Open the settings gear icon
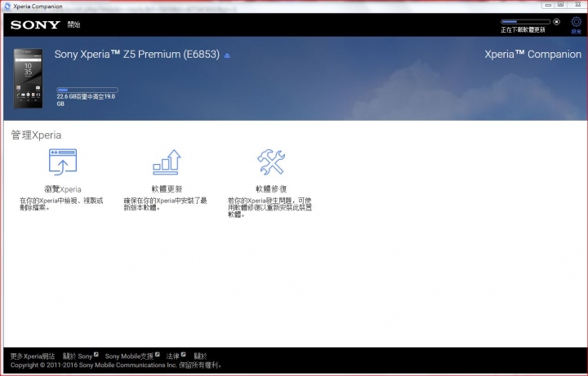Image resolution: width=588 pixels, height=376 pixels. point(576,22)
